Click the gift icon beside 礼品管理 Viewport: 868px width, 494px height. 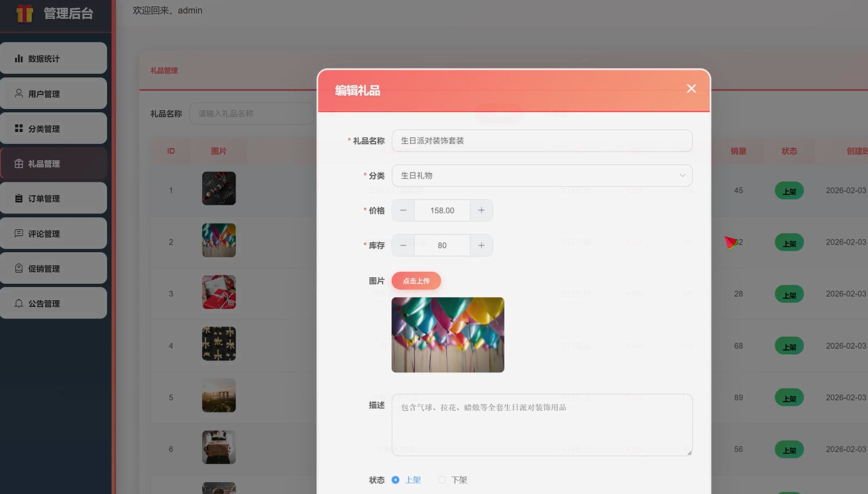click(19, 163)
